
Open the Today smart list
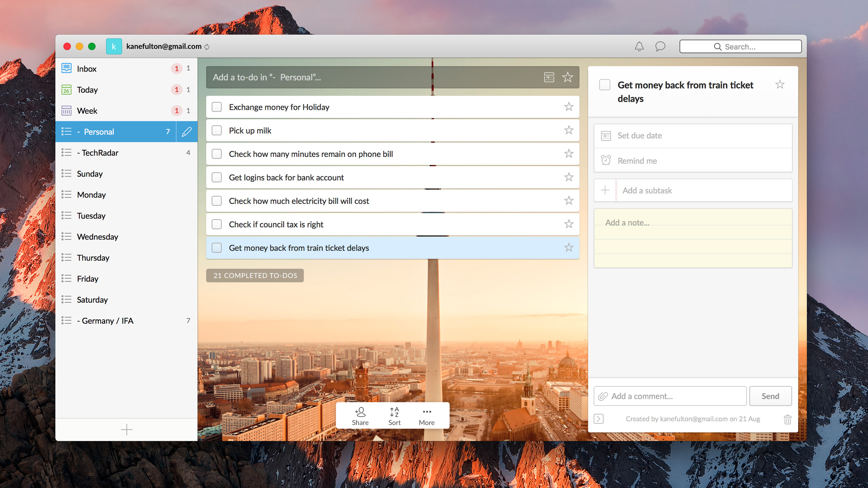click(126, 89)
